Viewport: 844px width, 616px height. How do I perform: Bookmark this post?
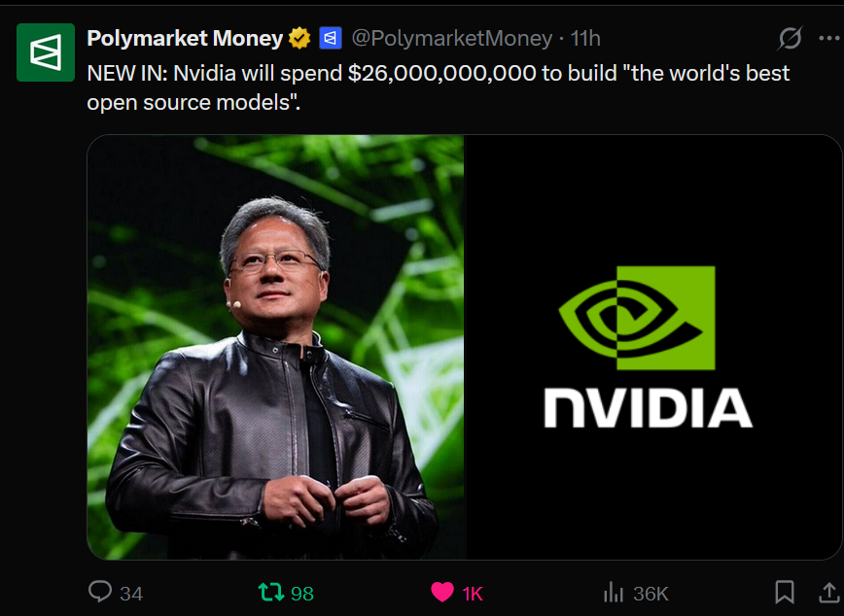(x=785, y=592)
